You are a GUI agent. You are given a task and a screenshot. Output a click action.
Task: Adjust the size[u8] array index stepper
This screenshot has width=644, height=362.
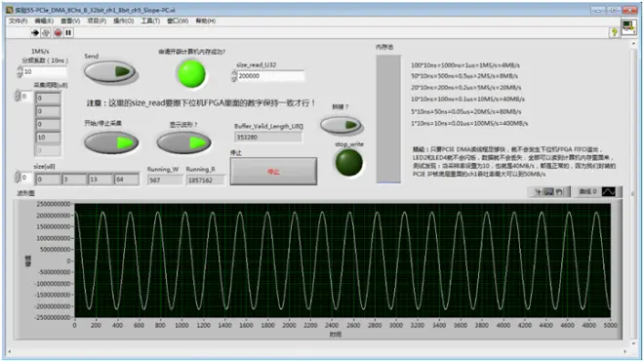click(18, 178)
